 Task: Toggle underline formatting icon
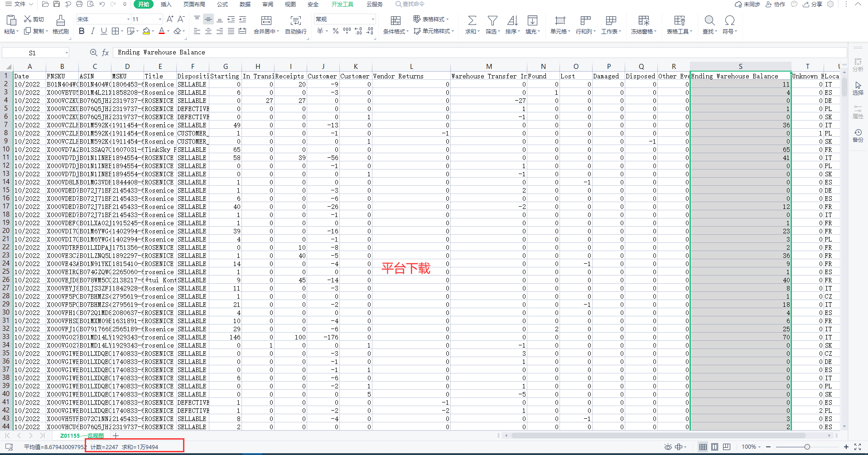[104, 31]
